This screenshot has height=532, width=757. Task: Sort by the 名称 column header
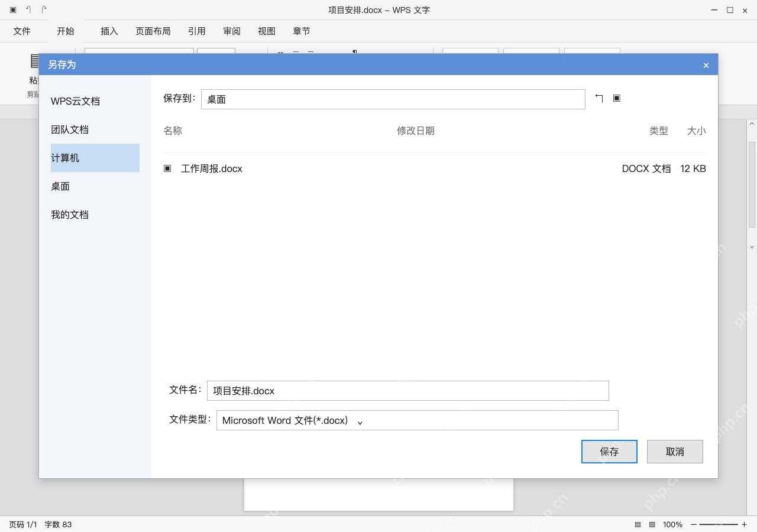(173, 131)
